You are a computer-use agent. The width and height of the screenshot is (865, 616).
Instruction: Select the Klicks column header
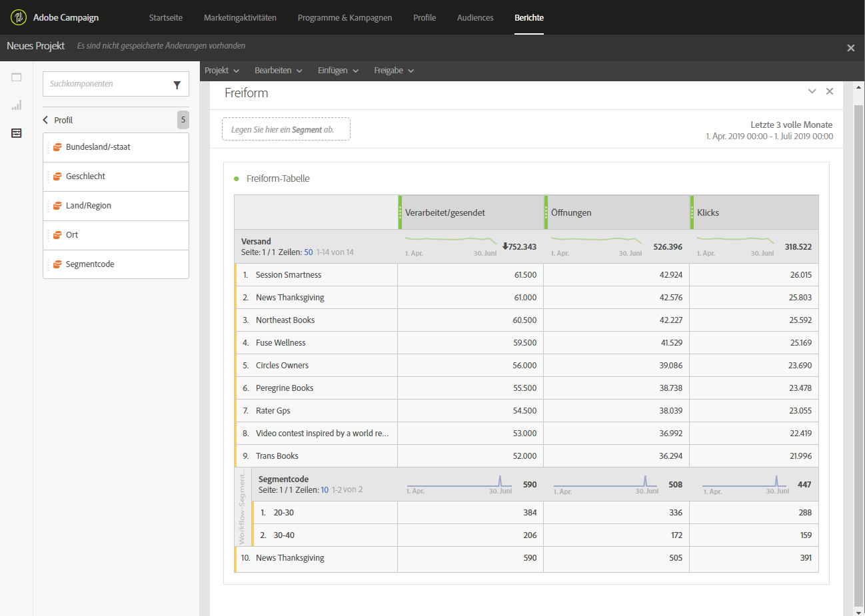(x=754, y=212)
